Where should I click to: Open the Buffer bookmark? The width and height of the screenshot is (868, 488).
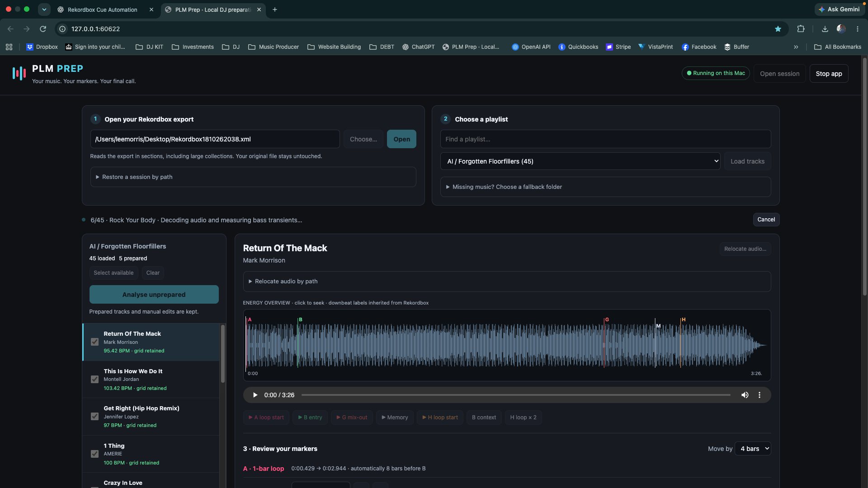coord(736,47)
